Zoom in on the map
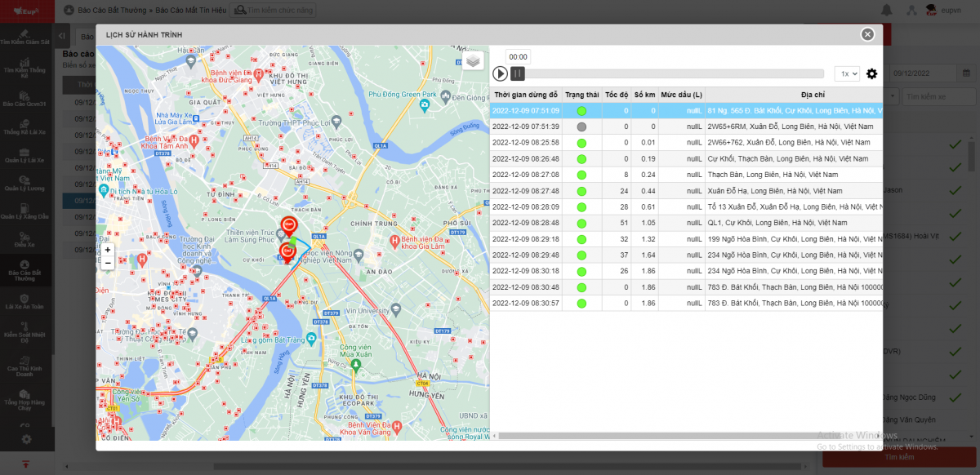The height and width of the screenshot is (475, 980). [107, 250]
